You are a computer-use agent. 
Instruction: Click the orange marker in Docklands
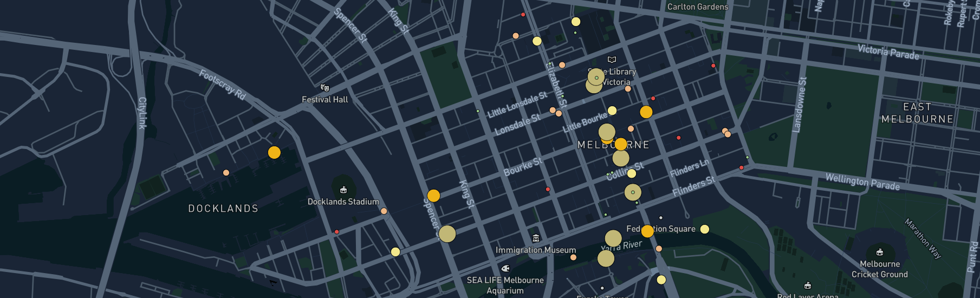click(274, 153)
